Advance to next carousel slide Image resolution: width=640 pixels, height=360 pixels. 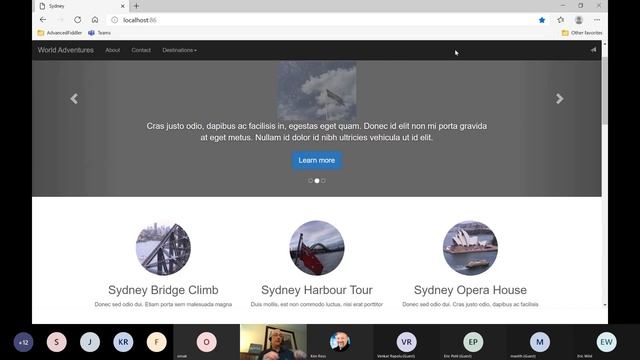click(x=560, y=98)
